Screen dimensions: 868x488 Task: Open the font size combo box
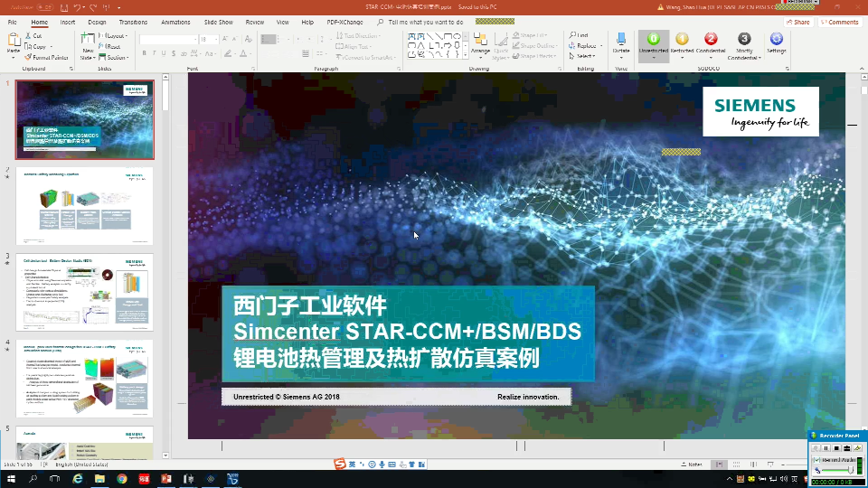[x=208, y=40]
